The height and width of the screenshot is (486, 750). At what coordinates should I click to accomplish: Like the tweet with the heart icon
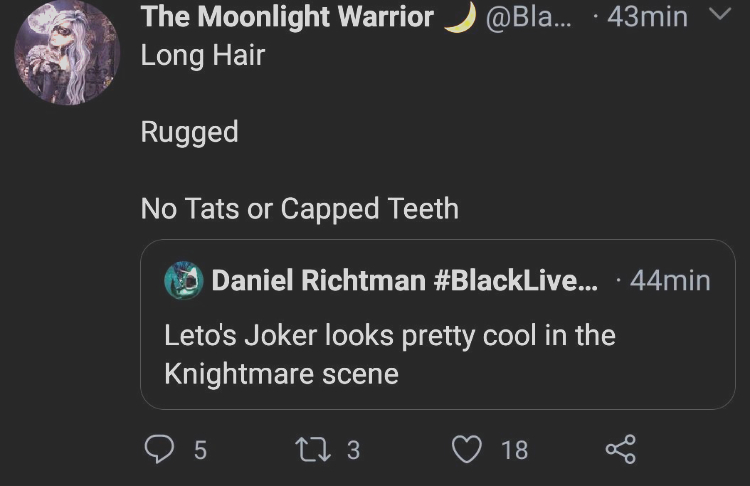(x=467, y=450)
